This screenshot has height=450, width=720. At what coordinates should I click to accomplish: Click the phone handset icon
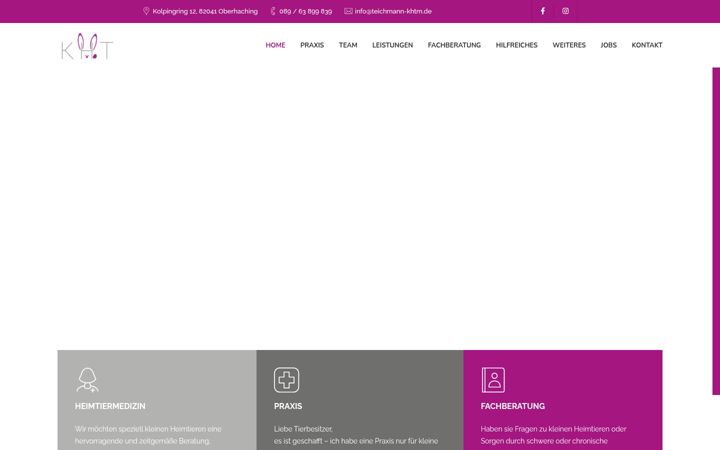pyautogui.click(x=273, y=11)
